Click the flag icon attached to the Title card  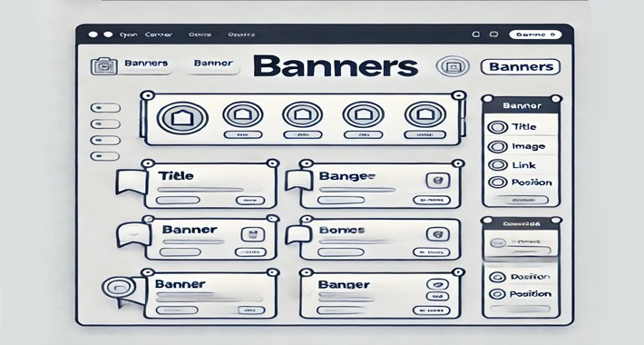(132, 182)
